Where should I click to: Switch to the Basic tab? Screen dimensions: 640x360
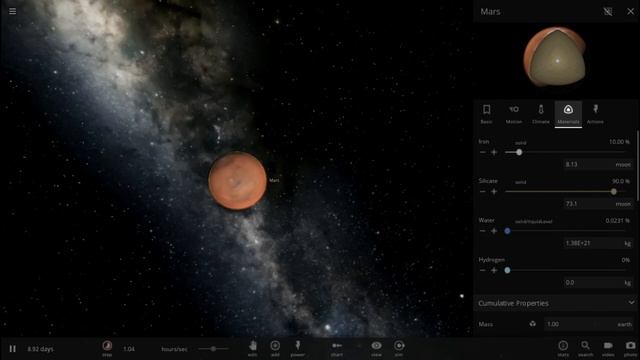486,114
